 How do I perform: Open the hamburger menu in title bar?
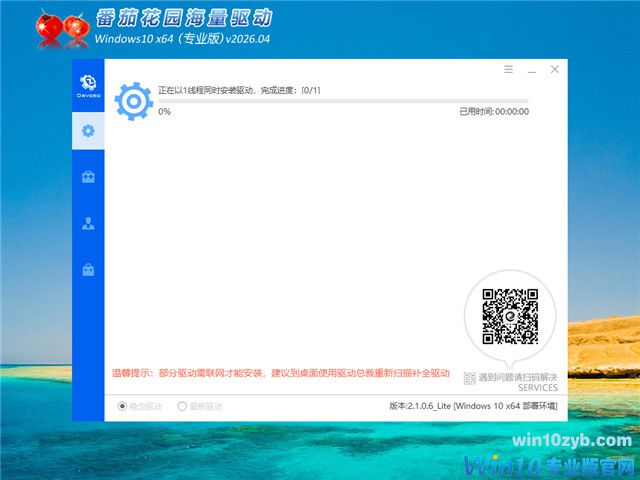[x=509, y=70]
